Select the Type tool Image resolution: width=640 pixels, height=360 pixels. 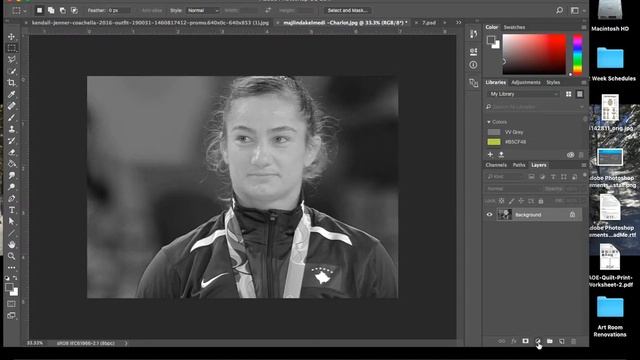tap(11, 210)
